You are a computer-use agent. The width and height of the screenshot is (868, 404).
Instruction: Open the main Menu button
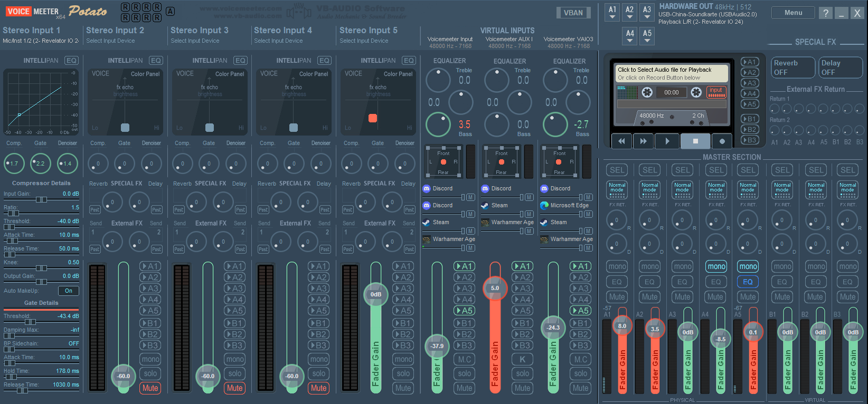(793, 13)
